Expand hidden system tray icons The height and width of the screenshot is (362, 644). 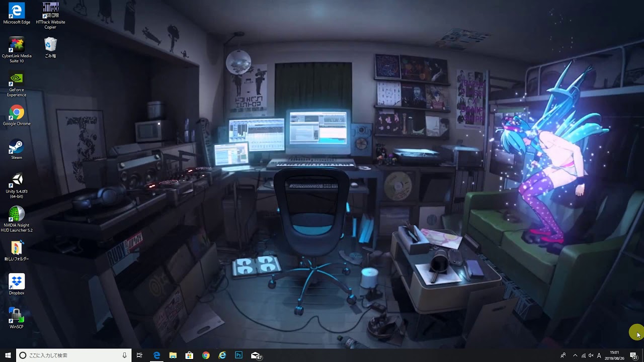click(575, 355)
